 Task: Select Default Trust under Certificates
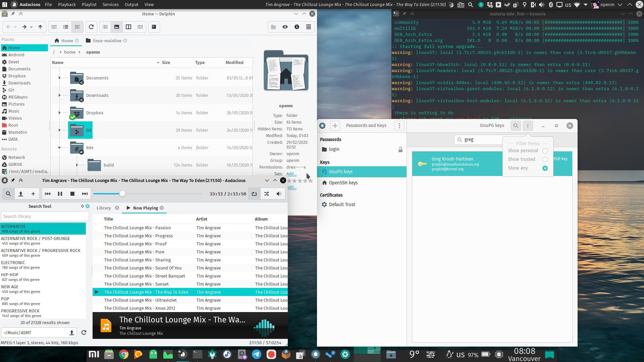[x=362, y=204]
